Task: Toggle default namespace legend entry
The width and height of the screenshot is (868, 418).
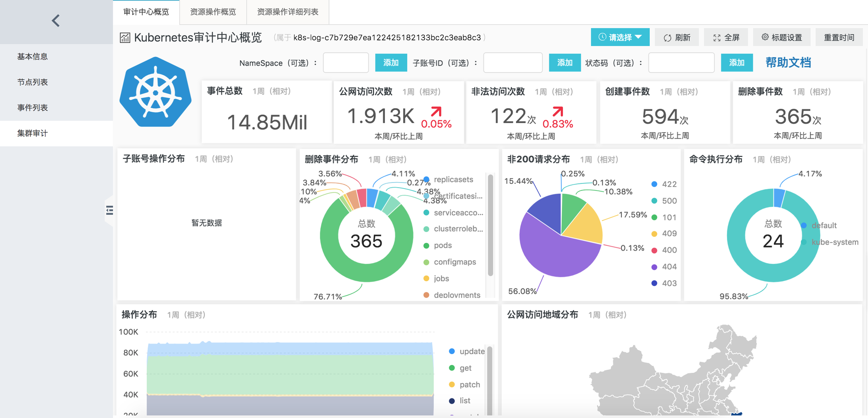Action: pos(819,226)
